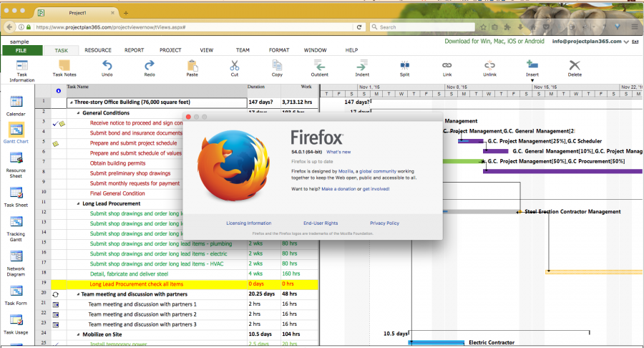Select the Project1 browser tab
644x348 pixels.
point(77,13)
